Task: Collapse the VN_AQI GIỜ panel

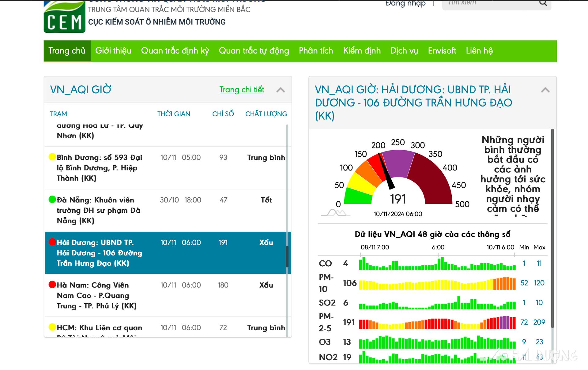Action: pos(281,90)
